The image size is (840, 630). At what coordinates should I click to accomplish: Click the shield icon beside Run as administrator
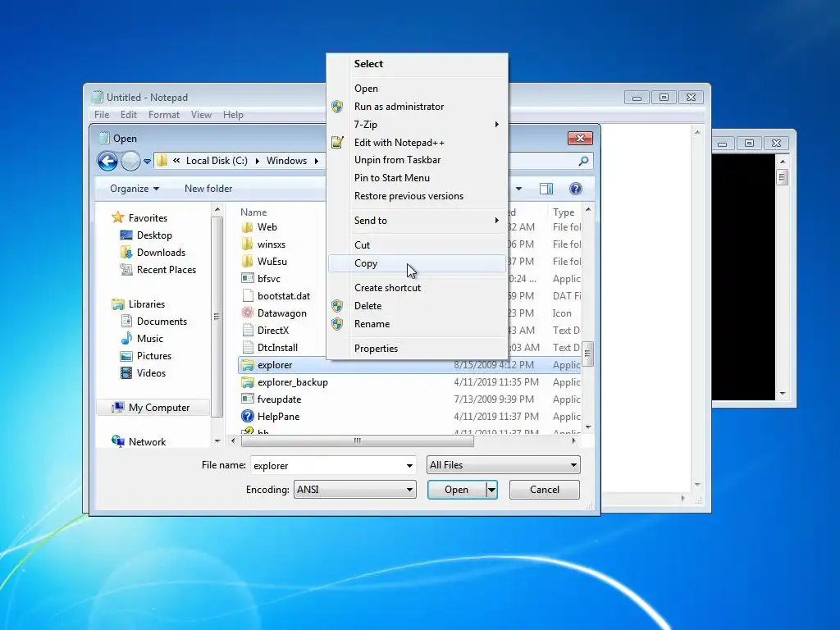(x=337, y=107)
